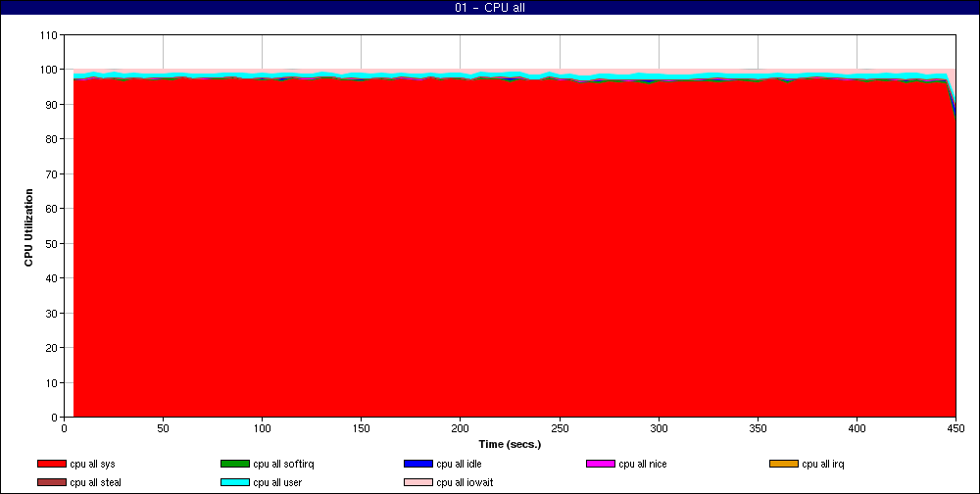Click the 'CPU Utilization' y-axis label
Image resolution: width=980 pixels, height=494 pixels.
click(x=28, y=227)
